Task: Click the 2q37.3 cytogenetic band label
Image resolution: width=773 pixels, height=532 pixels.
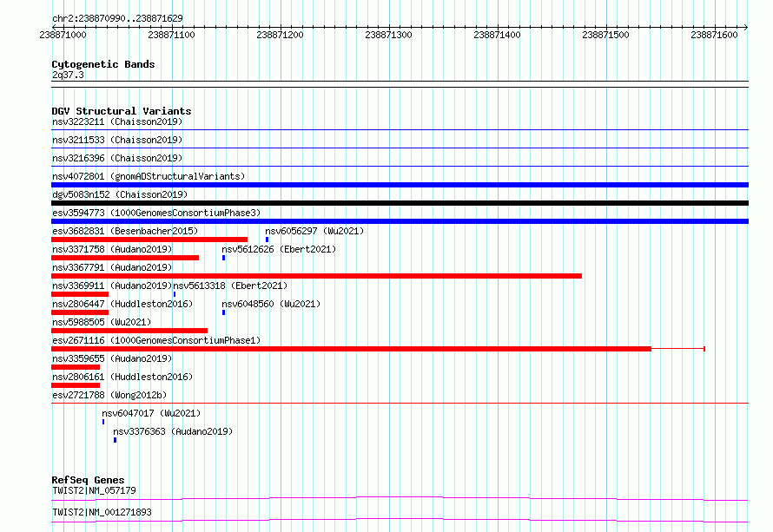Action: pos(68,75)
